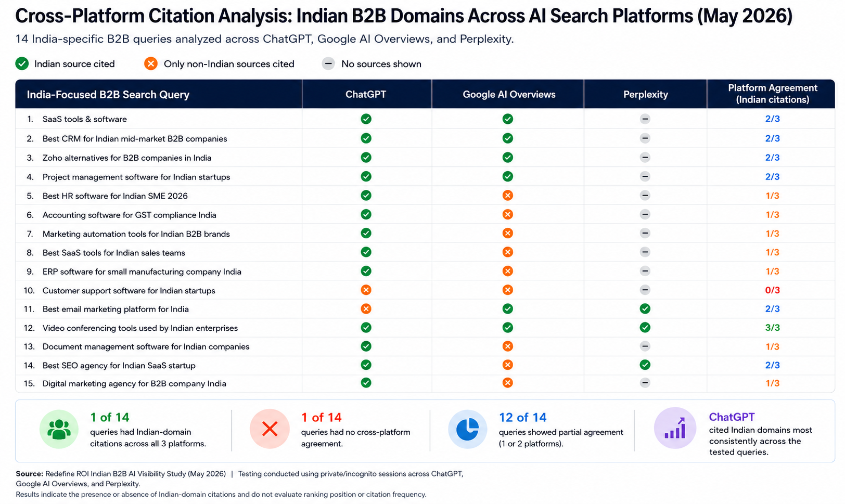Click the green checkmark legend icon for Indian source cited
845x504 pixels.
[x=22, y=63]
